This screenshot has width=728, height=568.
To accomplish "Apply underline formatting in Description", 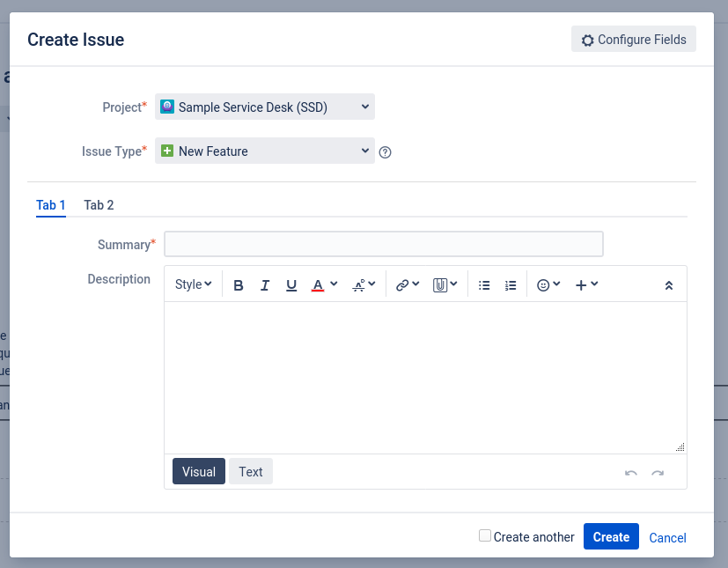I will (291, 285).
